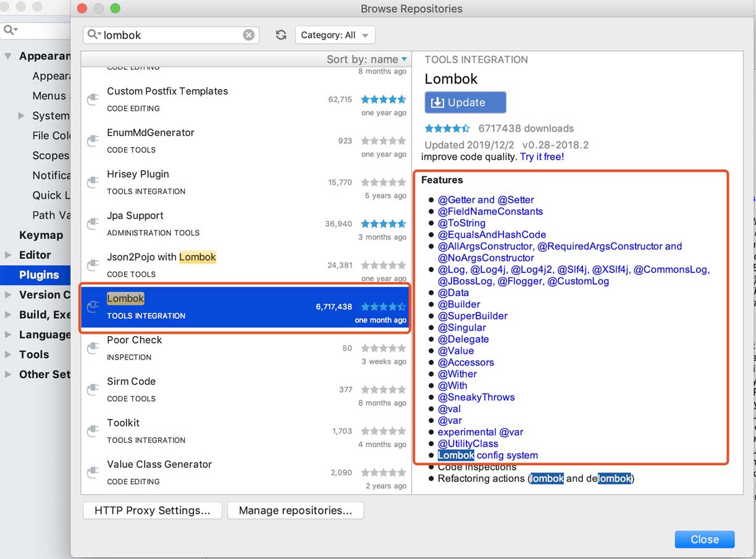Open the Category: All dropdown
756x559 pixels.
pyautogui.click(x=335, y=35)
